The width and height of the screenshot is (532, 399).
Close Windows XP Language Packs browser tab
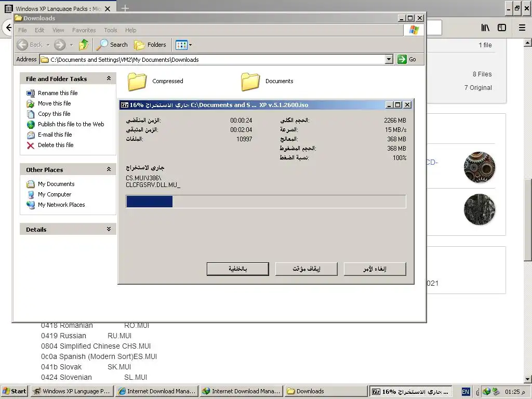tap(108, 9)
